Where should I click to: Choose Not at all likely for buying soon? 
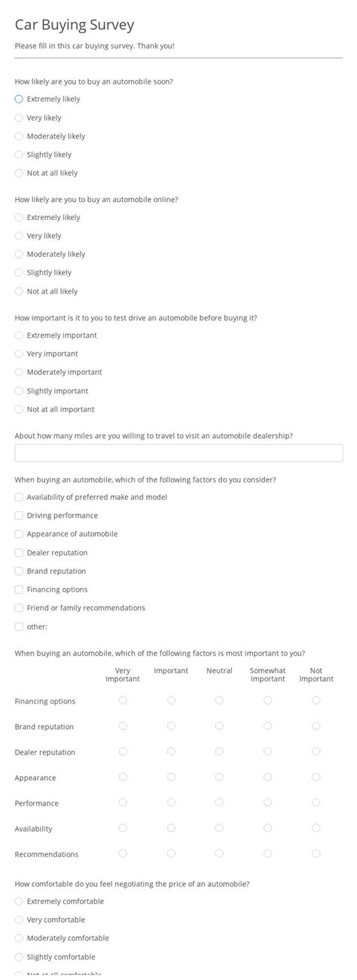pos(19,173)
